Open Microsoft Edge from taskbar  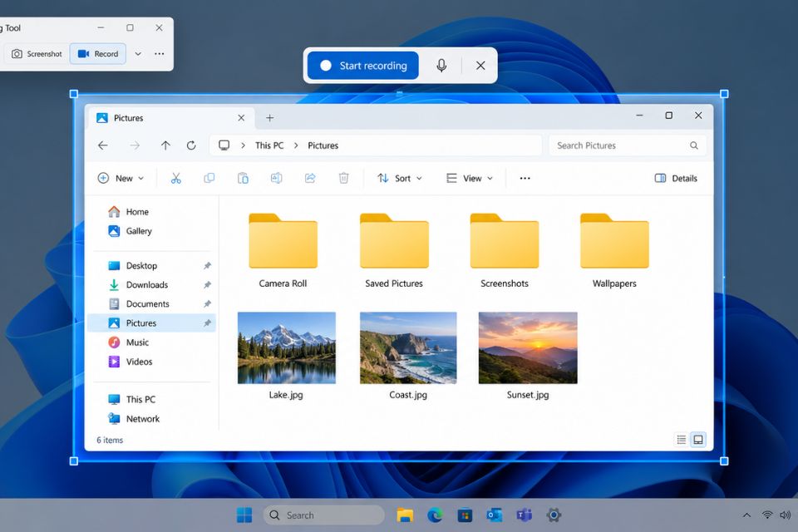[x=435, y=515]
